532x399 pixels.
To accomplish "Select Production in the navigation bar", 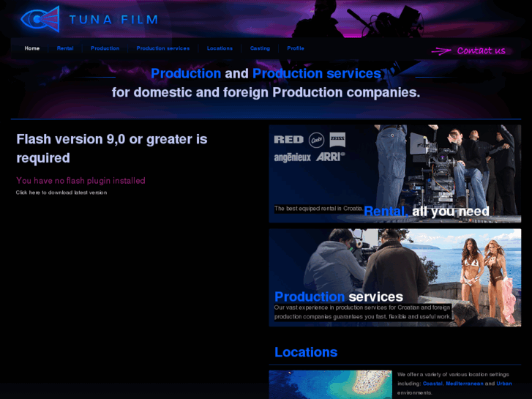I will tap(105, 48).
